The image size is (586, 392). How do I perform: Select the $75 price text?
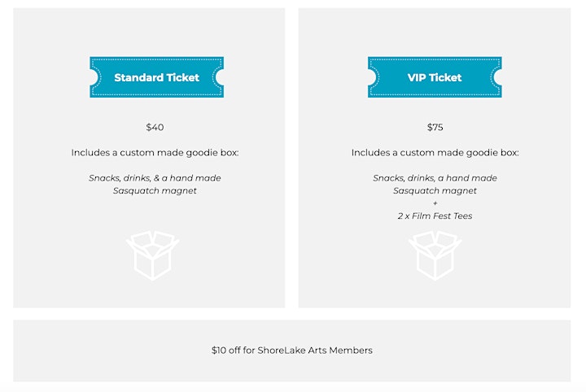[435, 128]
